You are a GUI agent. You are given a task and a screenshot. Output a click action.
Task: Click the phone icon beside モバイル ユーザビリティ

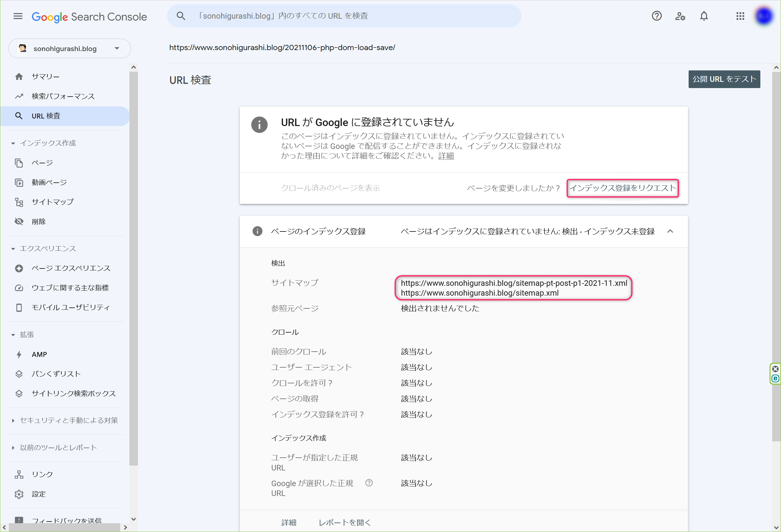point(19,308)
